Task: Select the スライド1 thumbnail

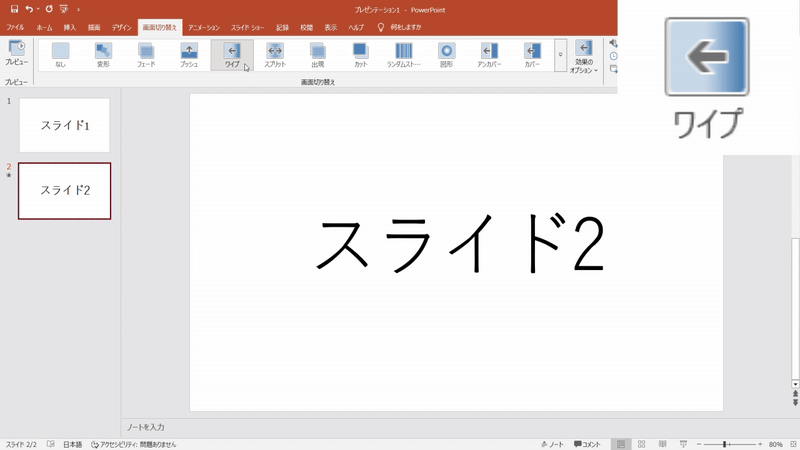Action: pos(64,126)
